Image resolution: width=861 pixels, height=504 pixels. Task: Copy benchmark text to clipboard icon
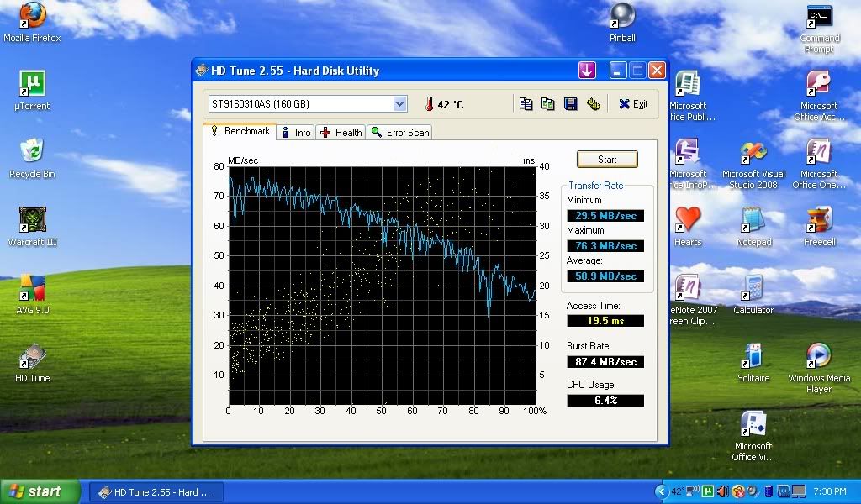tap(526, 104)
